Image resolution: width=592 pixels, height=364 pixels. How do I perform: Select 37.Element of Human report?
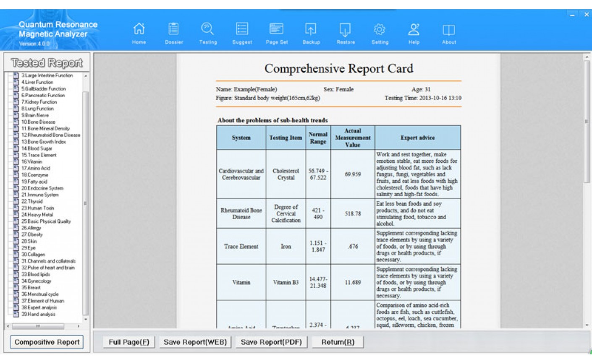(x=43, y=301)
